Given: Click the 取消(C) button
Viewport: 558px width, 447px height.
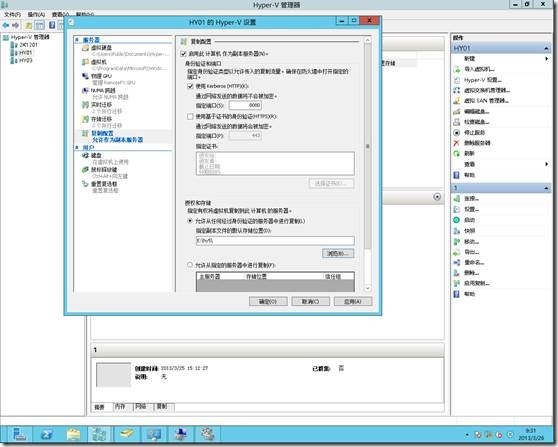Looking at the screenshot, I should click(310, 301).
